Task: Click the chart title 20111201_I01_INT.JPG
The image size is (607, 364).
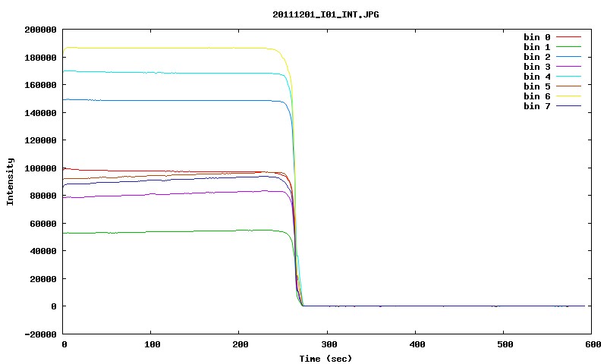Action: click(326, 14)
